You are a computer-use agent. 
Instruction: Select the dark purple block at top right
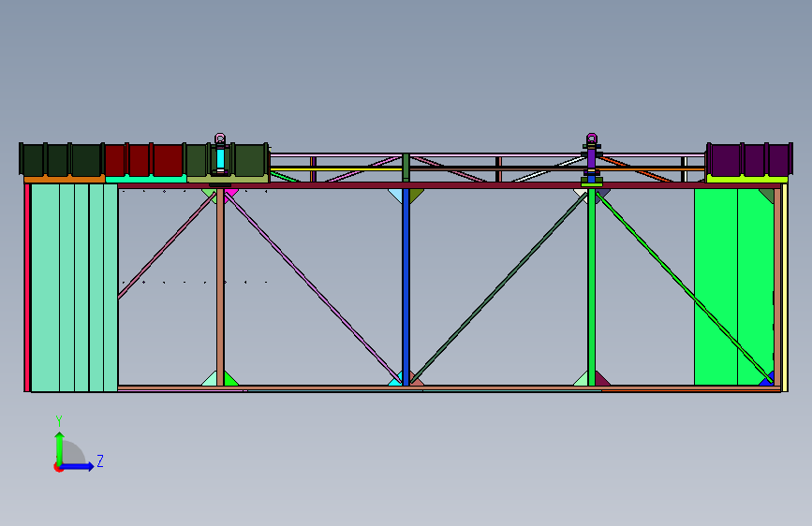(x=749, y=160)
